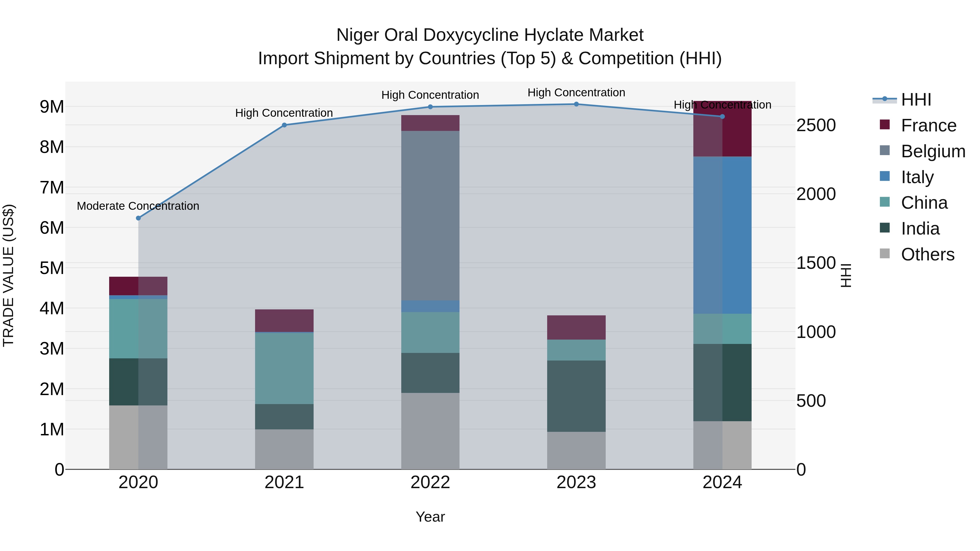Click the China color swatch in legend
Screen dimensions: 980x551
pyautogui.click(x=885, y=202)
